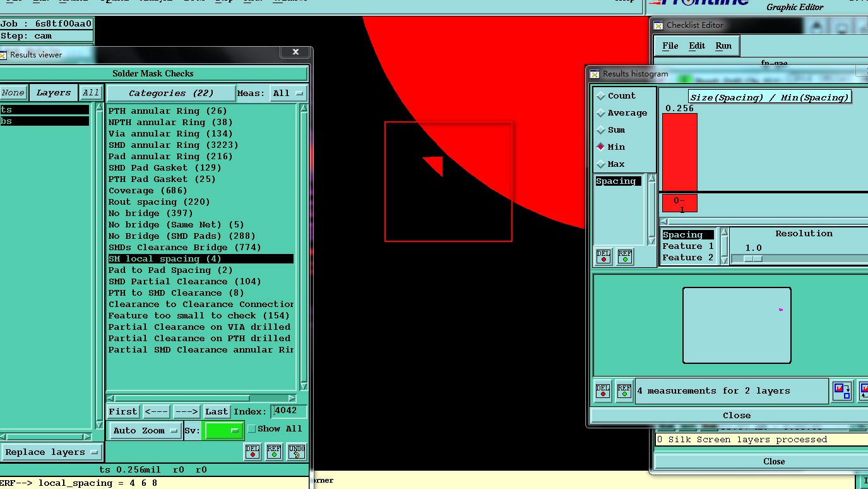The width and height of the screenshot is (868, 489).
Task: Click categories list scroll-down arrow
Action: pos(304,386)
